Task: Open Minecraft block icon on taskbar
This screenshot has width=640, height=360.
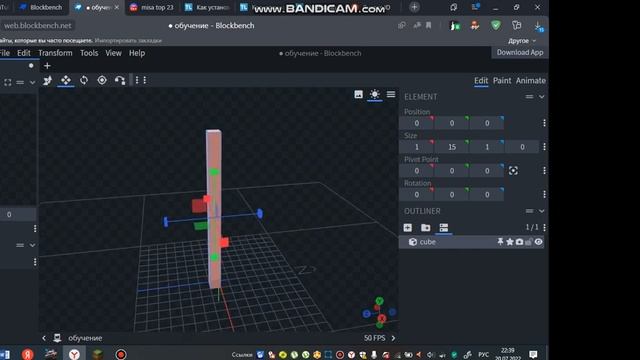Action: tap(97, 354)
